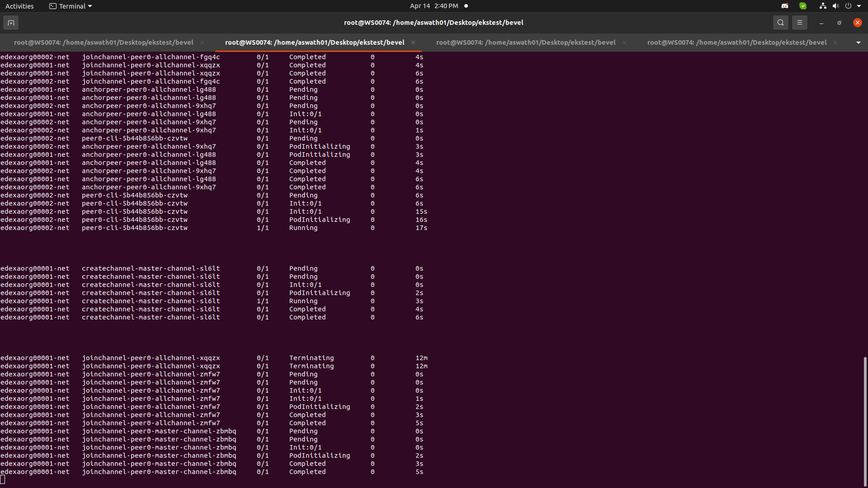Open the clock showing Apr 14 2:40 PM
The height and width of the screenshot is (488, 868).
pos(434,6)
